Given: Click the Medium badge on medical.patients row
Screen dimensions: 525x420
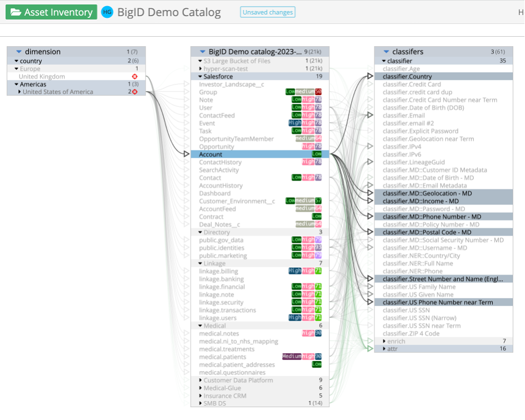Looking at the screenshot, I should [291, 356].
